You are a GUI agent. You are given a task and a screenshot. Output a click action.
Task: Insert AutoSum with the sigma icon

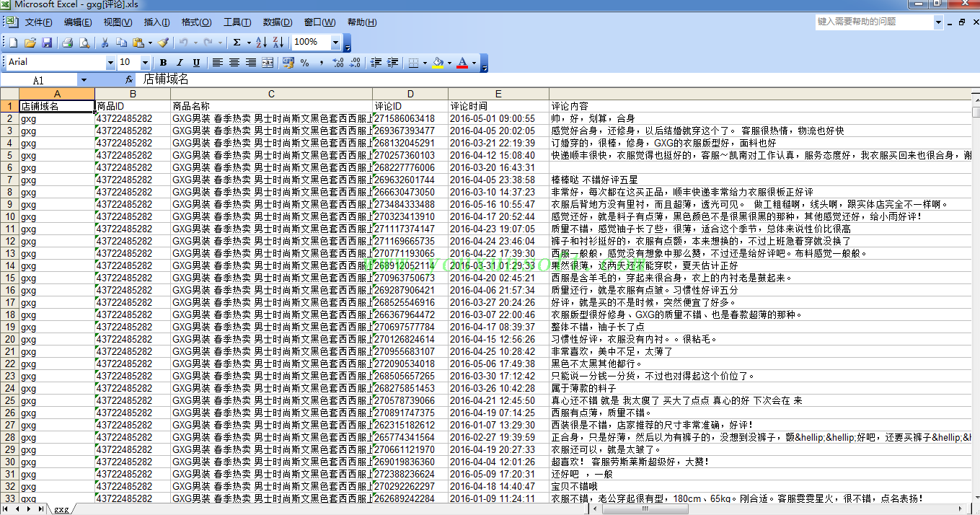pyautogui.click(x=237, y=43)
